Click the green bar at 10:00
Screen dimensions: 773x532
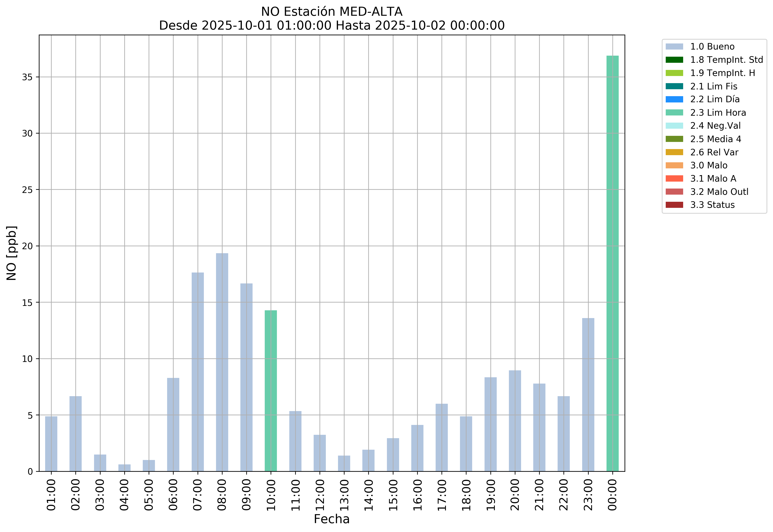tap(271, 391)
